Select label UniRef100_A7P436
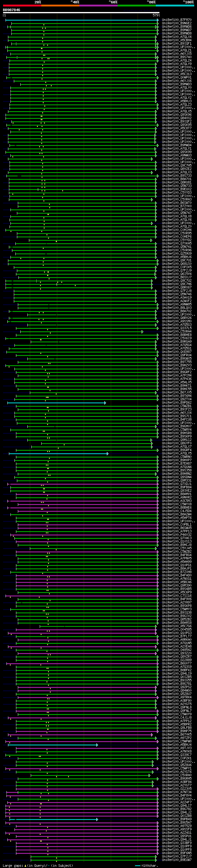Viewport: 197px width, 868px height. [177, 379]
